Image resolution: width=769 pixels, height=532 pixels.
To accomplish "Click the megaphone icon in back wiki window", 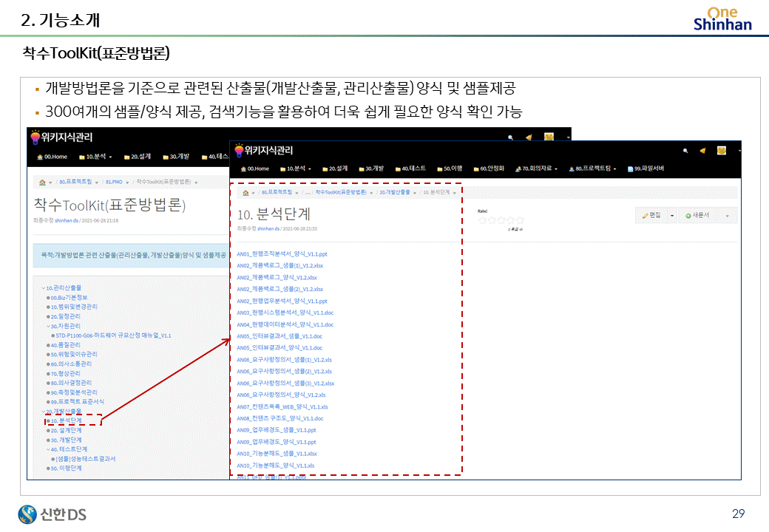I will pos(529,137).
